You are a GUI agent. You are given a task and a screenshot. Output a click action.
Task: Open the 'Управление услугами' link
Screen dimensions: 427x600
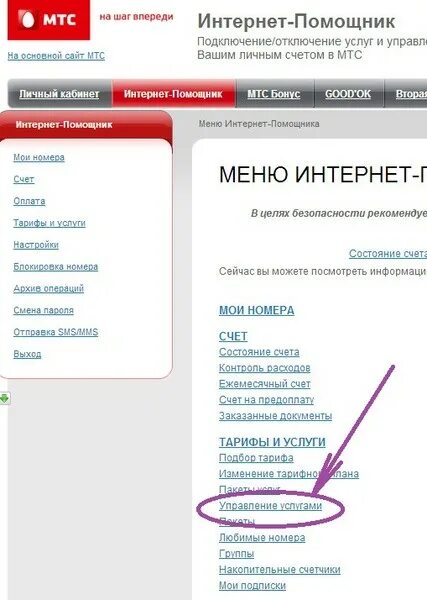pos(270,505)
